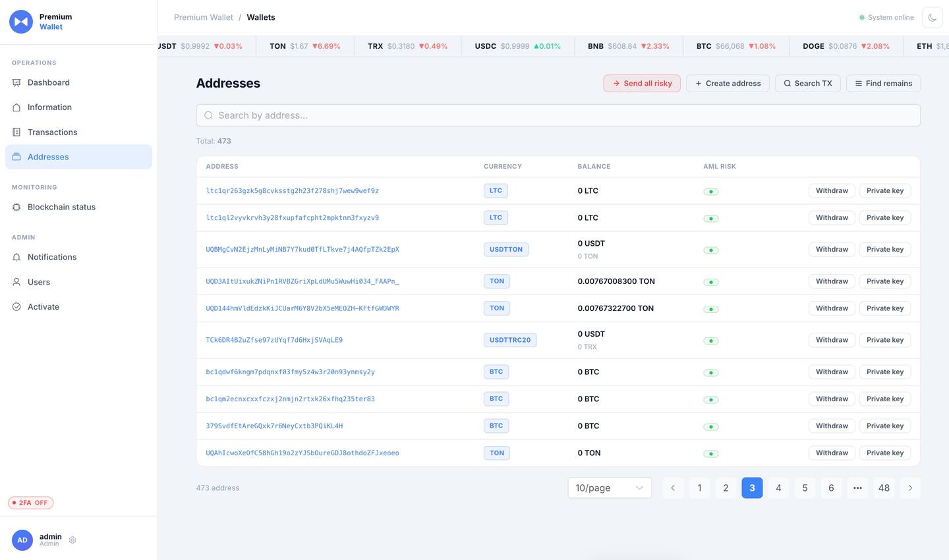Withdraw from 379SvdfEtAre BTC address

pos(832,426)
